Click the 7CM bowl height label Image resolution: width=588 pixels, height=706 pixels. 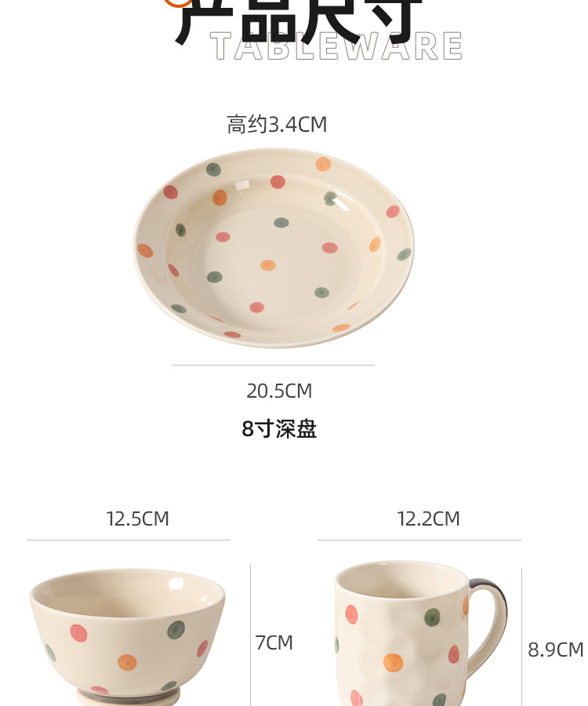tap(274, 642)
